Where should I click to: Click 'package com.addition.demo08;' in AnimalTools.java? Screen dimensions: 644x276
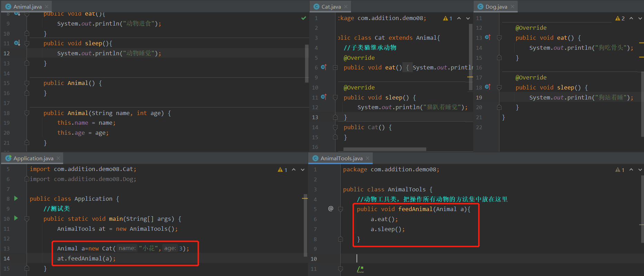tap(391, 169)
